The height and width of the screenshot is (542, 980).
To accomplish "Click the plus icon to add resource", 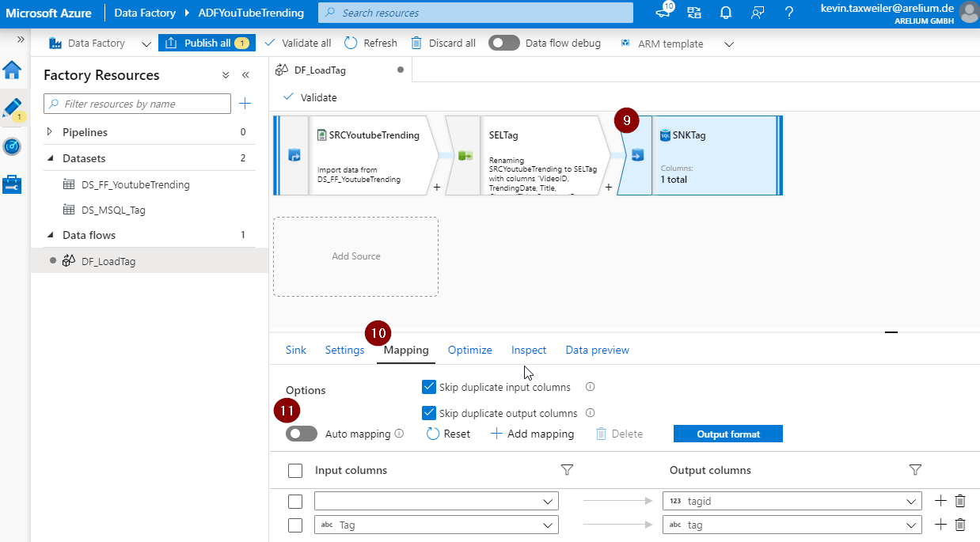I will coord(245,104).
